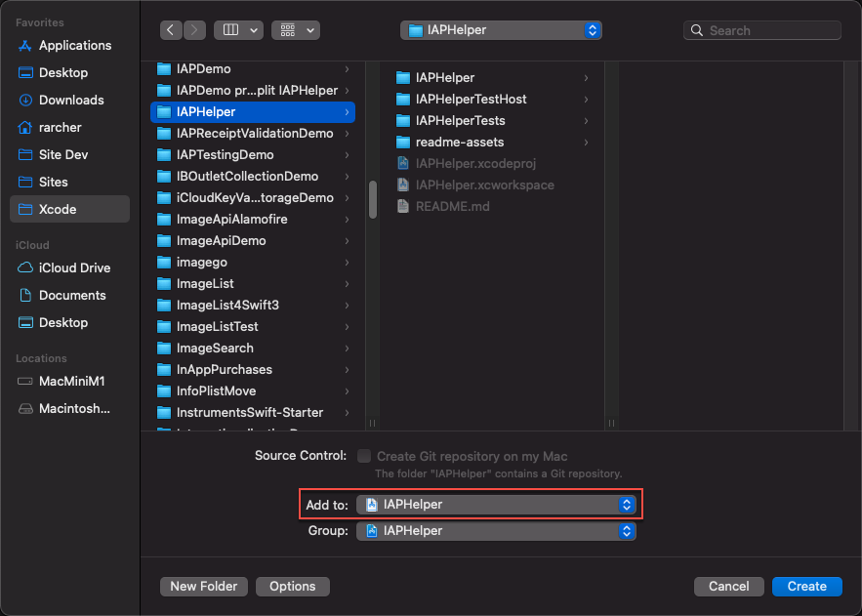The height and width of the screenshot is (616, 862).
Task: Expand ImageListTest folder chevron
Action: pos(347,327)
